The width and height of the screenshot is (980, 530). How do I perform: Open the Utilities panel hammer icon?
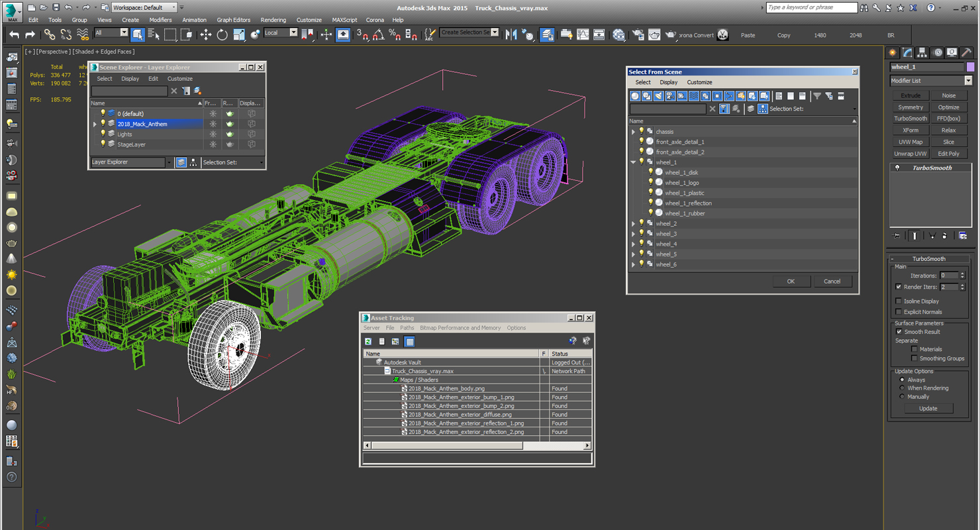click(x=967, y=52)
